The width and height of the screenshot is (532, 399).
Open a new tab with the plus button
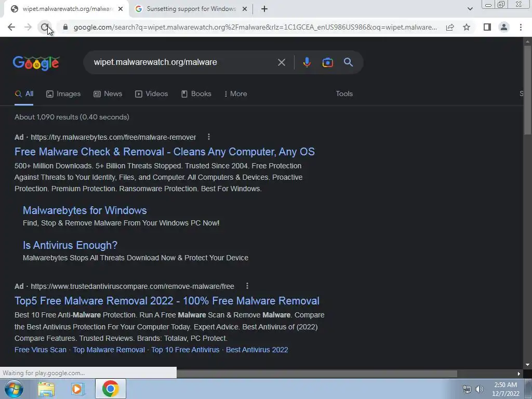pyautogui.click(x=264, y=9)
